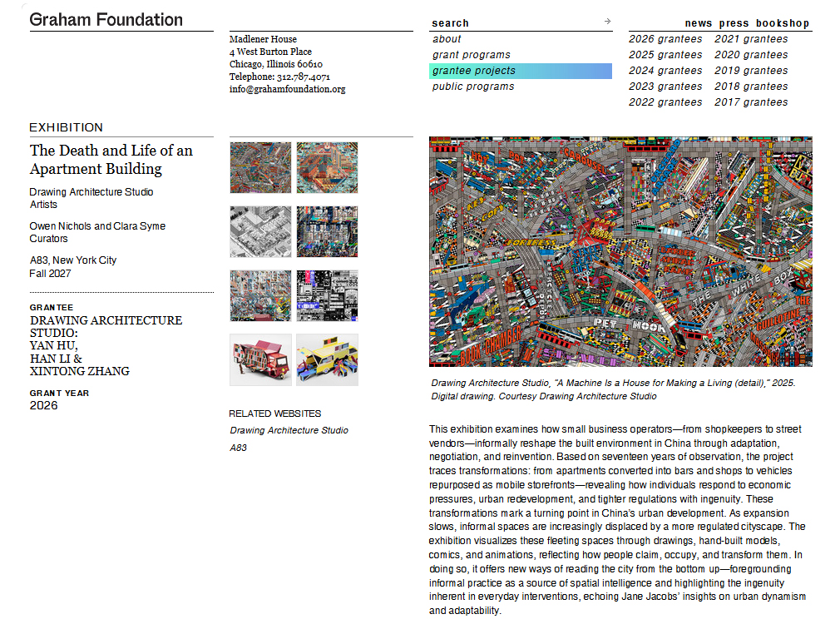Click the exhibition title The Death and Life
The image size is (840, 624).
(111, 159)
